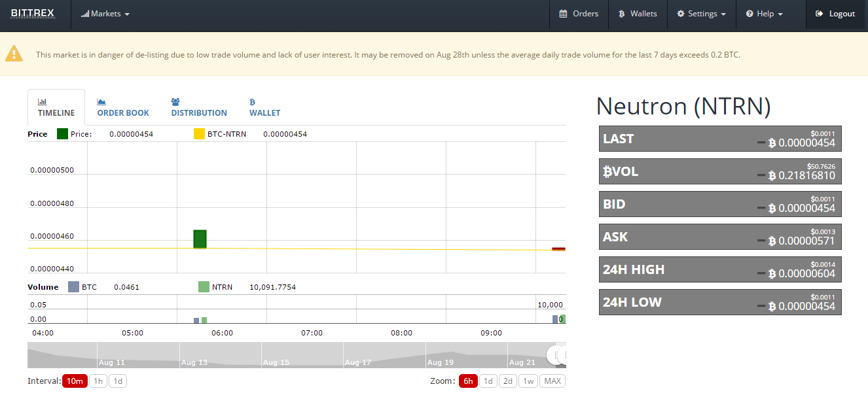Expand the Help dropdown menu
The height and width of the screenshot is (395, 868).
click(x=765, y=14)
